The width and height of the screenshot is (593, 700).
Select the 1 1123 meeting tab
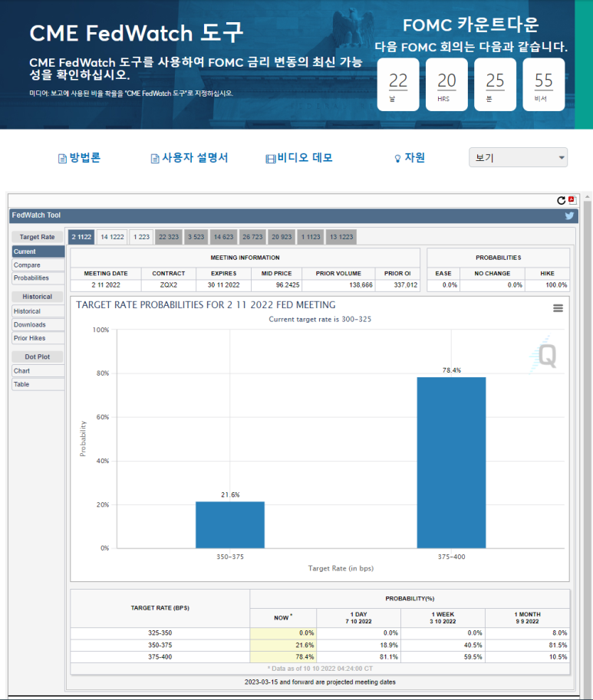click(311, 237)
